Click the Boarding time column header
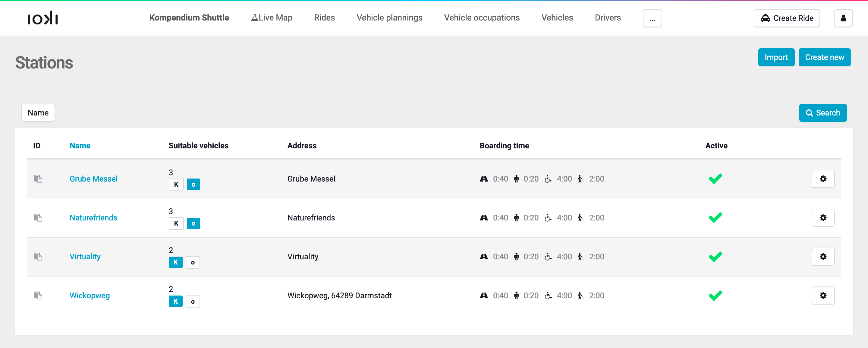This screenshot has width=868, height=348. (x=504, y=146)
